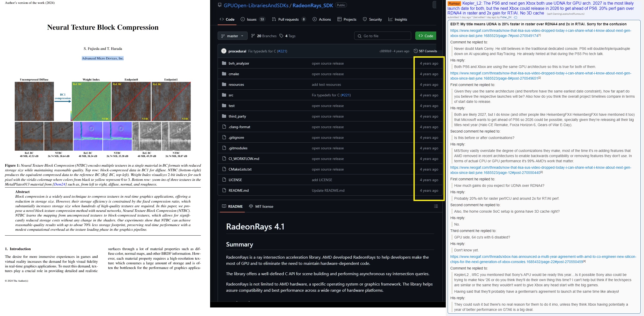Open the Fidler_2K username link
Screen dimensions: 644x316
506,17
